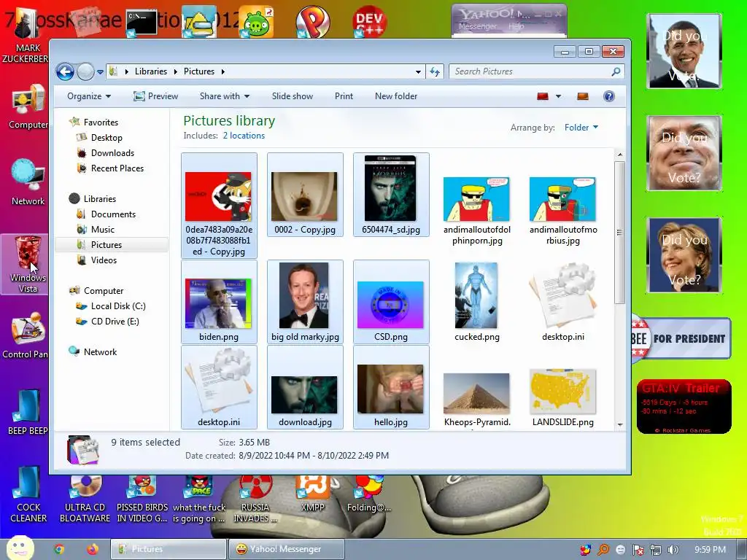Open the Control Panel desktop icon

26,335
